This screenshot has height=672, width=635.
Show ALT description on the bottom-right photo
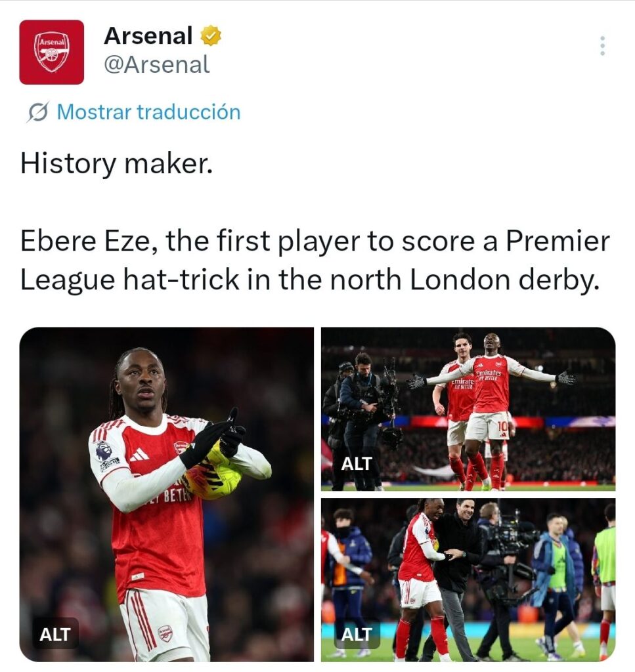pyautogui.click(x=357, y=634)
